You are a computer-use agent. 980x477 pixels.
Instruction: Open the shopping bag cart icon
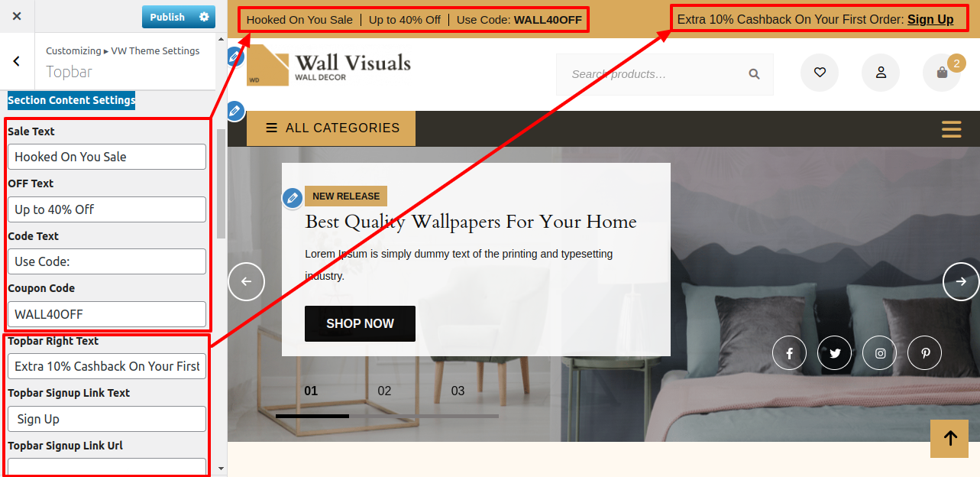tap(942, 73)
